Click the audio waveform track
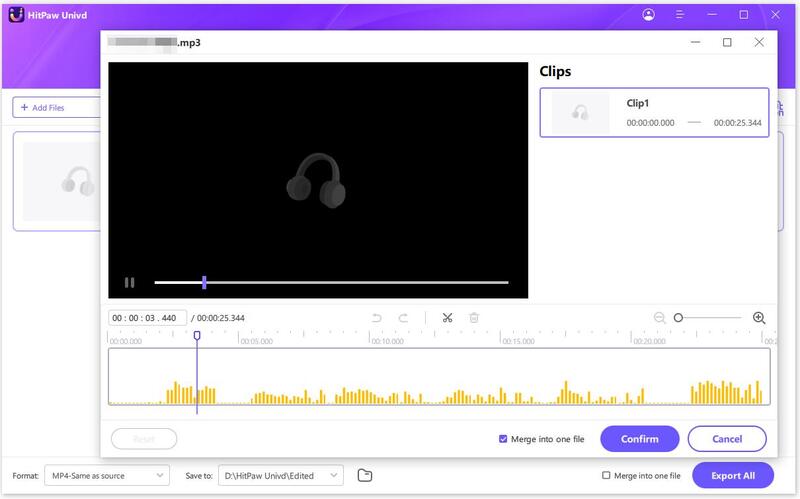The height and width of the screenshot is (499, 800). 439,377
